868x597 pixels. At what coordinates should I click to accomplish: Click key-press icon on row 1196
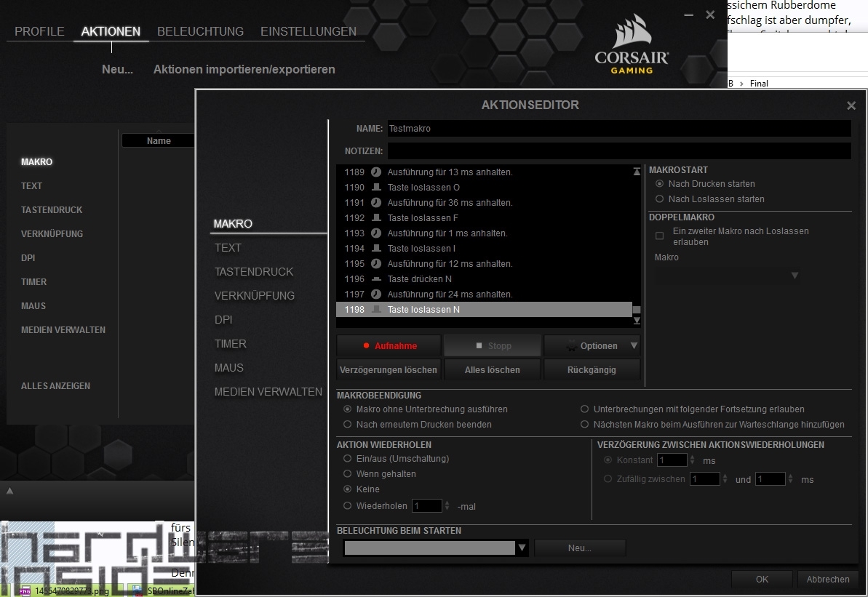[376, 279]
